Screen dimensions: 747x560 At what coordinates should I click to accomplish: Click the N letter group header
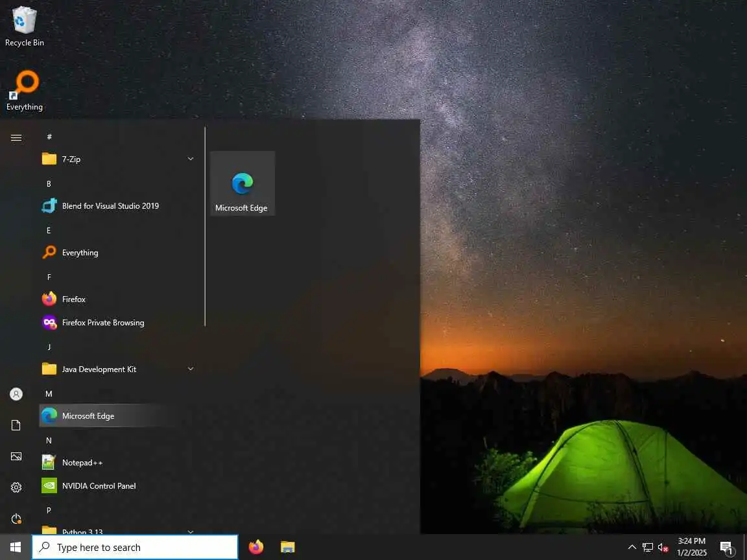pos(49,440)
